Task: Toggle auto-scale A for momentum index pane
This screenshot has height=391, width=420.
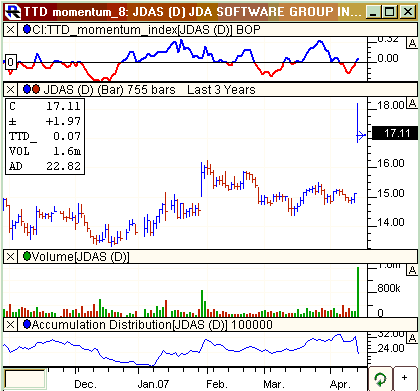Action: tap(412, 43)
